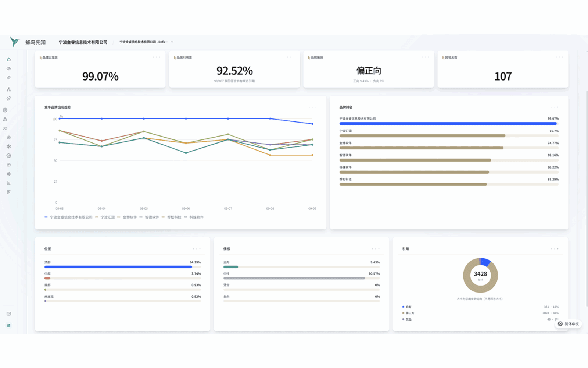Screen dimensions: 588x368
Task: Click the 宁波汇润 ranking progress bar
Action: [x=449, y=136]
